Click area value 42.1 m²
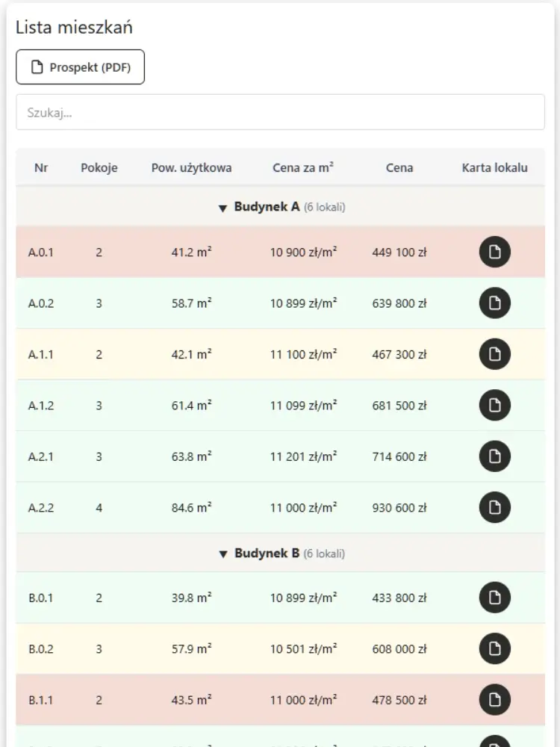This screenshot has height=747, width=560. 191,354
